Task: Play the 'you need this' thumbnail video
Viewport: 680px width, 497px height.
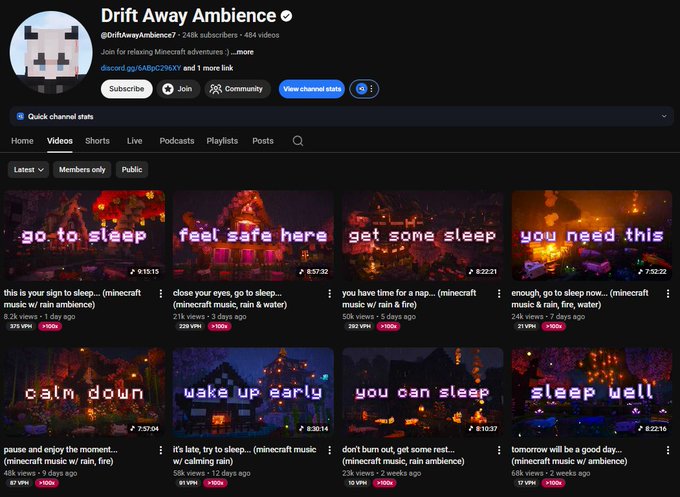Action: point(592,235)
